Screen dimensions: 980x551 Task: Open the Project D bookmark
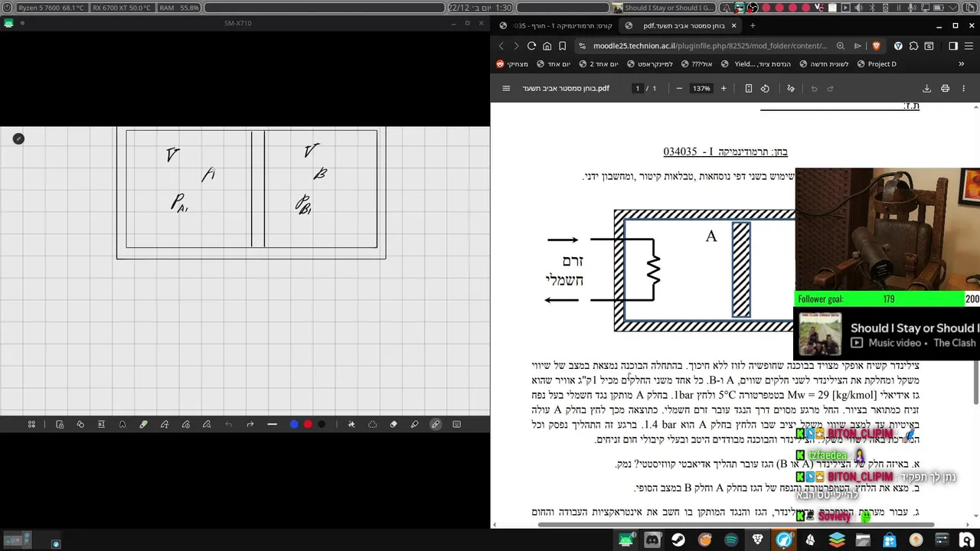pos(877,64)
